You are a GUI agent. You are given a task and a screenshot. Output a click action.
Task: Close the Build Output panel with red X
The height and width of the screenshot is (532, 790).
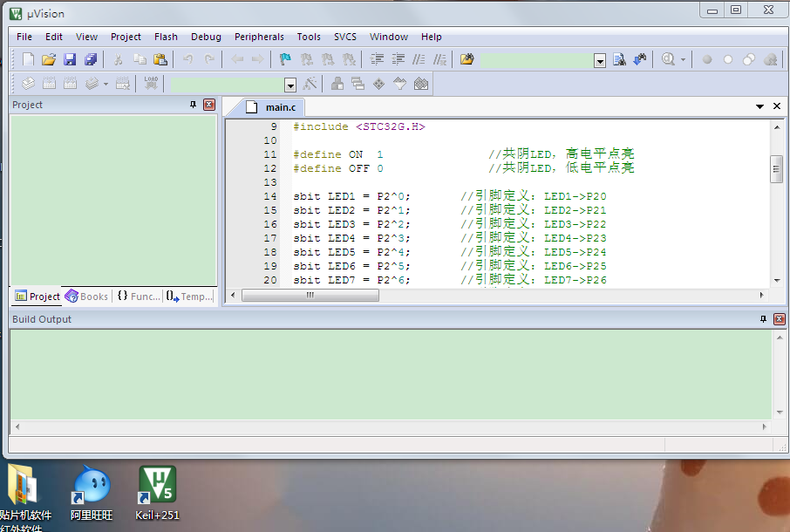(x=780, y=319)
